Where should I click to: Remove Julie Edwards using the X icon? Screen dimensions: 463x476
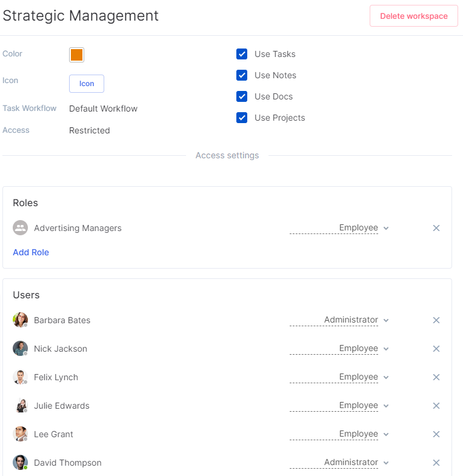436,406
